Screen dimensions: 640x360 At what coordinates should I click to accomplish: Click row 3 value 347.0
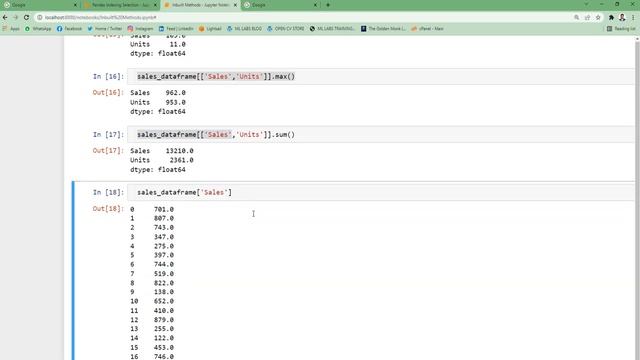click(164, 237)
